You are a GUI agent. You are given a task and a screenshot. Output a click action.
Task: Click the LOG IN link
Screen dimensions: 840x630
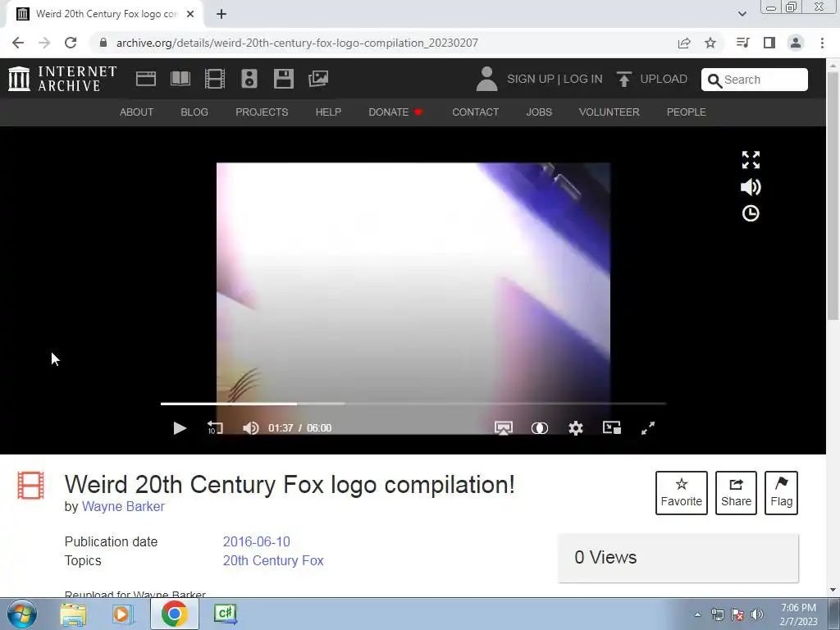tap(583, 79)
